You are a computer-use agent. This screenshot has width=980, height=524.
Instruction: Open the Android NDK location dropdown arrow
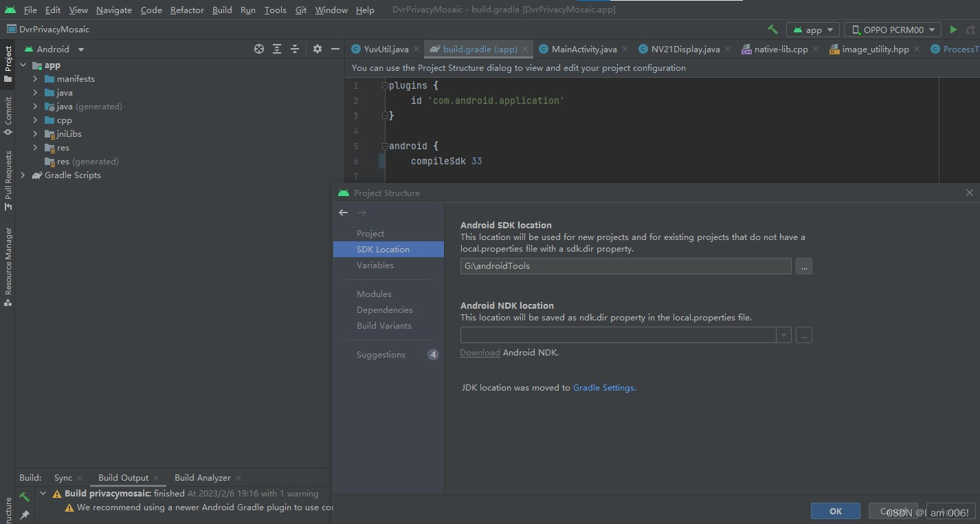pos(783,335)
